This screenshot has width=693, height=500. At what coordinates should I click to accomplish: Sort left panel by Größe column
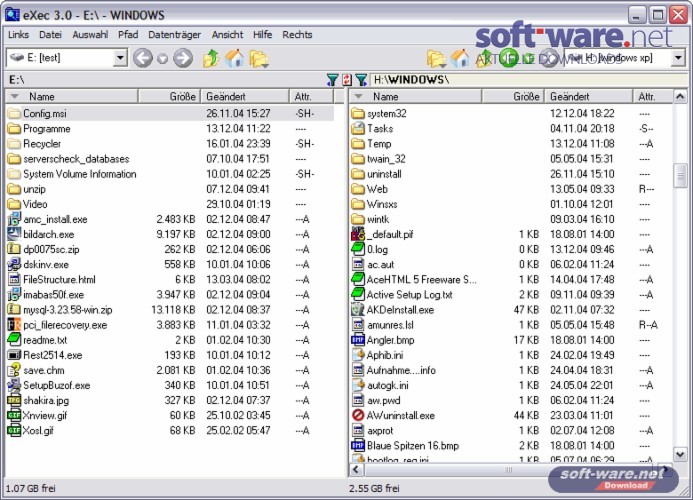coord(170,96)
